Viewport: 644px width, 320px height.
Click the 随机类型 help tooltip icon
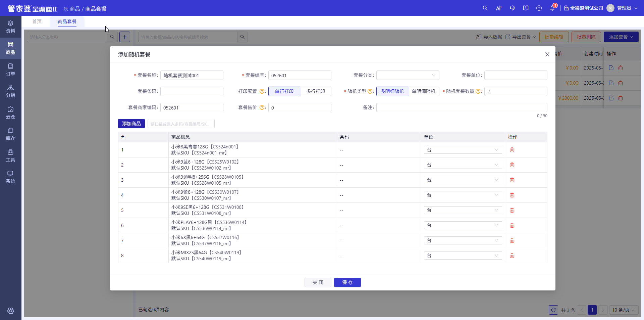pyautogui.click(x=370, y=91)
